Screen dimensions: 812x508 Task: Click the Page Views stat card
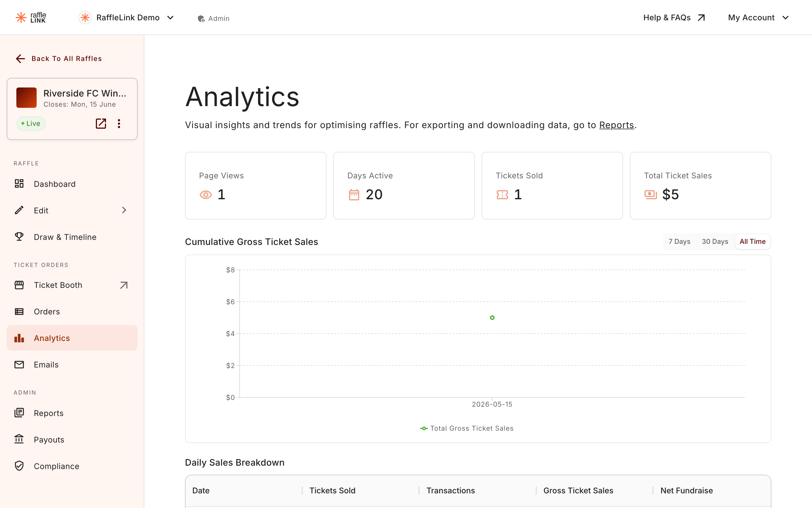tap(256, 186)
